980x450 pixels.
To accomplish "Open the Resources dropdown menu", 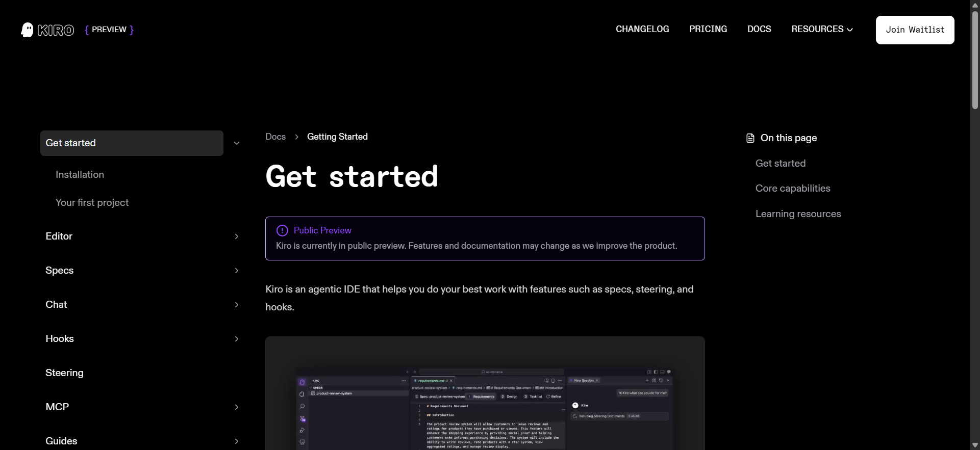I will [x=822, y=29].
